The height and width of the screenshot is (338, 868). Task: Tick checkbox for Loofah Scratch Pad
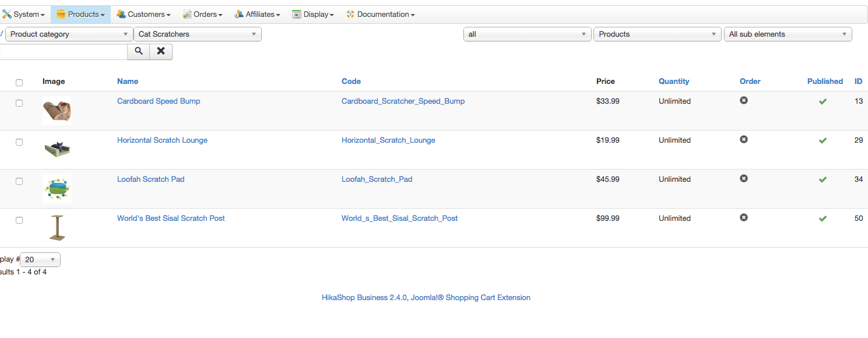tap(19, 181)
